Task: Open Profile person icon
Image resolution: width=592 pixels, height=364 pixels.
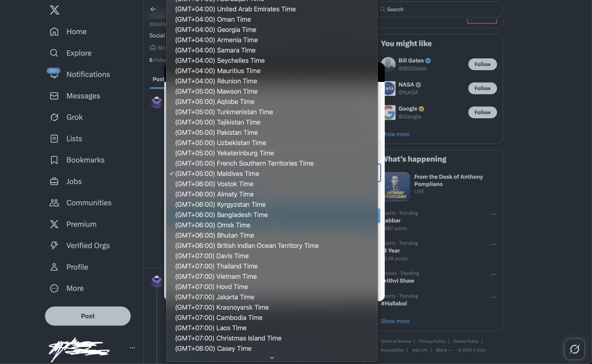Action: [54, 267]
